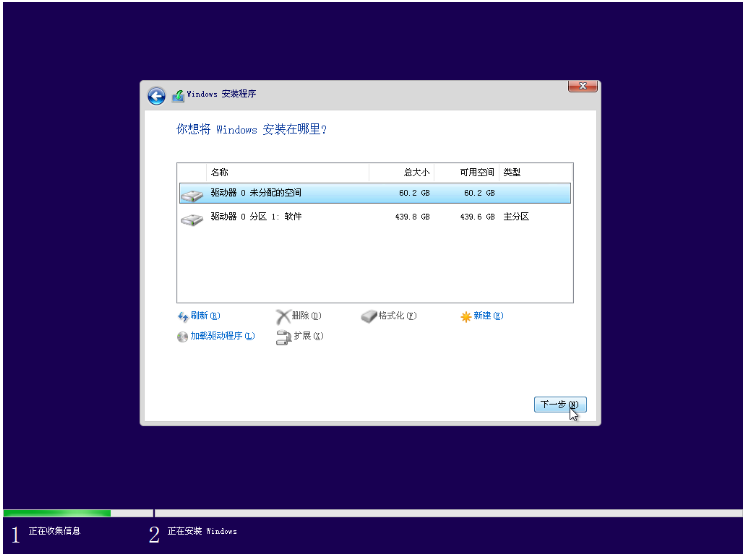The image size is (743, 554).
Task: Click the format drive icon
Action: coord(369,317)
